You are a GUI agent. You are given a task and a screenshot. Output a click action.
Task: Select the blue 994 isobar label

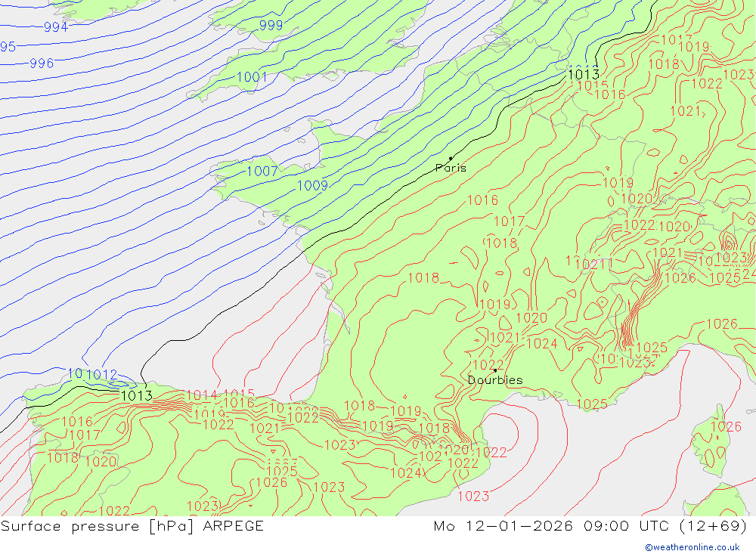tap(56, 27)
